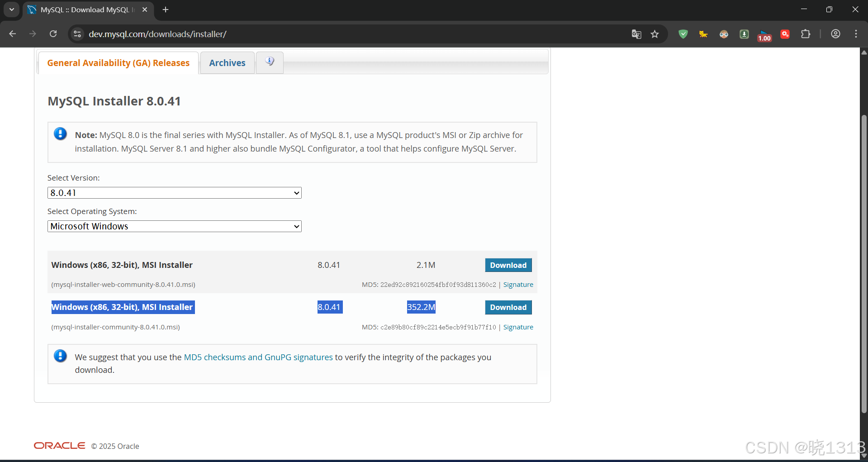868x462 pixels.
Task: Click info icon beside the checksum suggestion
Action: click(60, 356)
